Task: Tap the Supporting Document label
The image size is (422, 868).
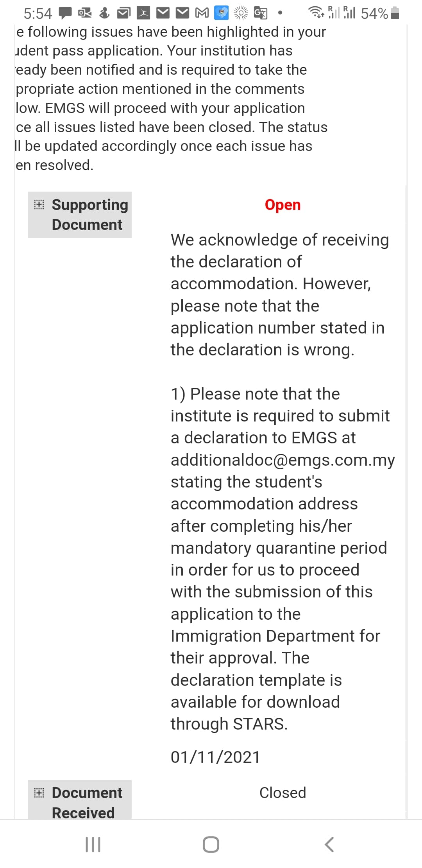Action: [x=89, y=215]
